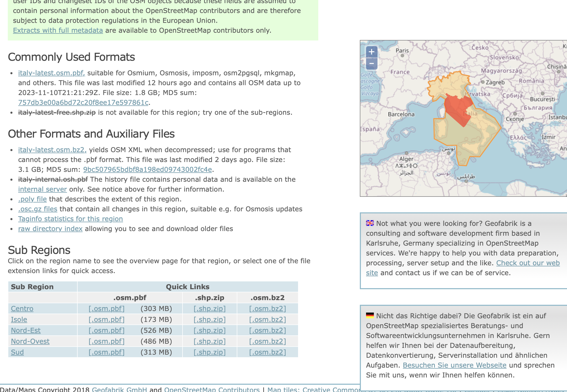Screen dimensions: 567x392
Task: Open the .osc.gz files link
Action: pos(37,209)
